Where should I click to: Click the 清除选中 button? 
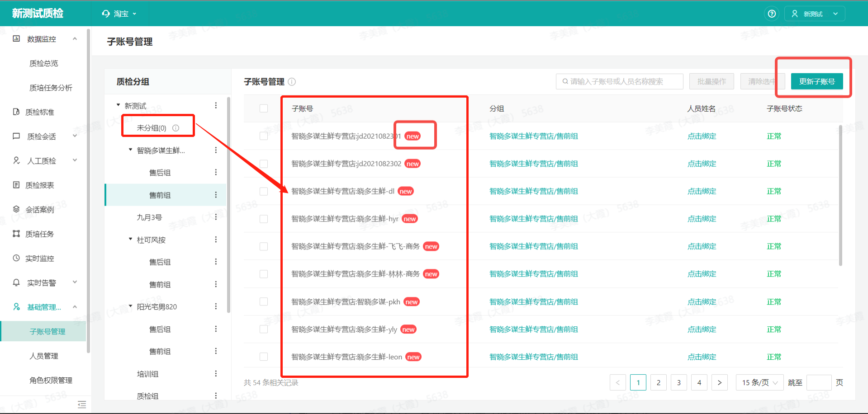coord(762,81)
